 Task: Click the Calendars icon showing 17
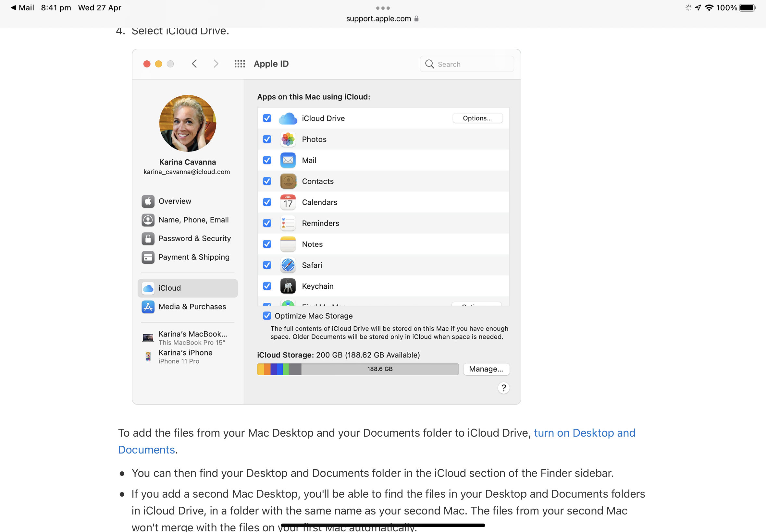point(288,202)
